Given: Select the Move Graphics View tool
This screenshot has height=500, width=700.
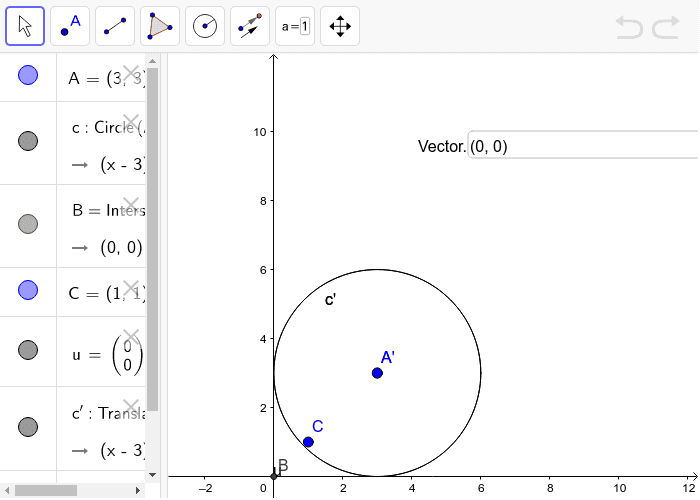Looking at the screenshot, I should (x=340, y=26).
